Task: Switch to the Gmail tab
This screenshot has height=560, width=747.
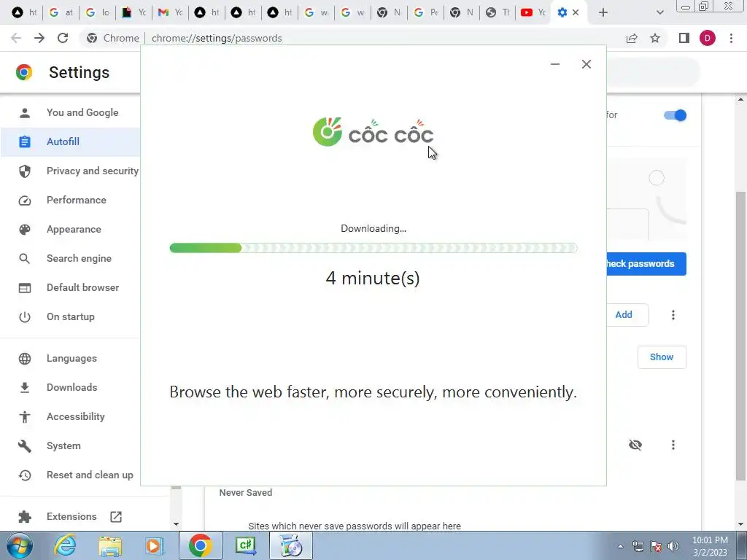Action: point(171,13)
